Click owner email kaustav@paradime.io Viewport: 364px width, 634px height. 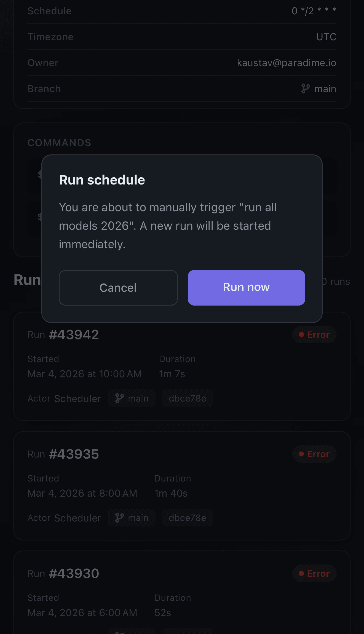click(287, 63)
